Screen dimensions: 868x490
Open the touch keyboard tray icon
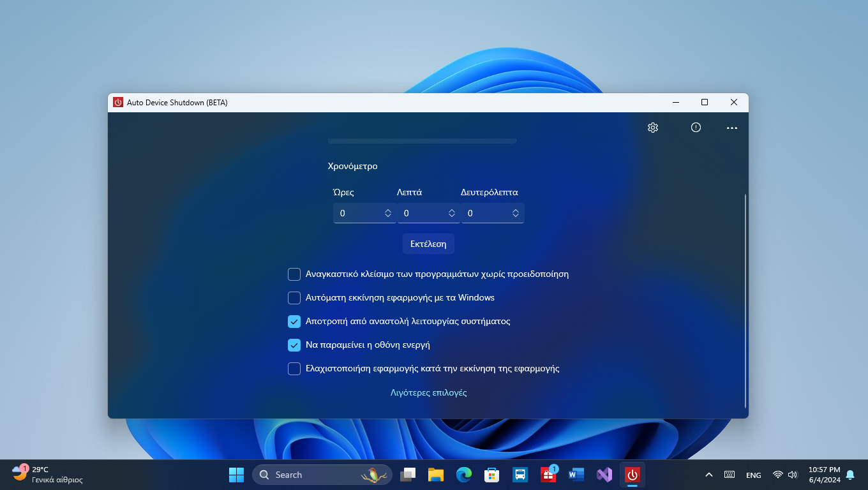click(x=730, y=475)
